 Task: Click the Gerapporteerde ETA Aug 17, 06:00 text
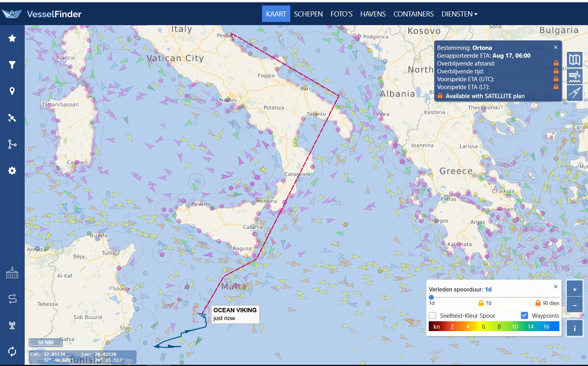tap(484, 56)
